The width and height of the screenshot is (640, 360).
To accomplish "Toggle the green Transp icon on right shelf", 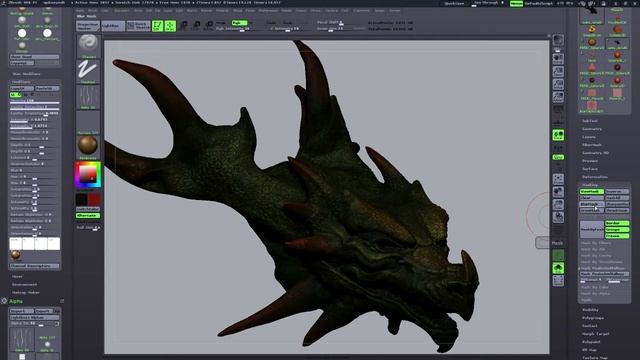I will click(558, 268).
